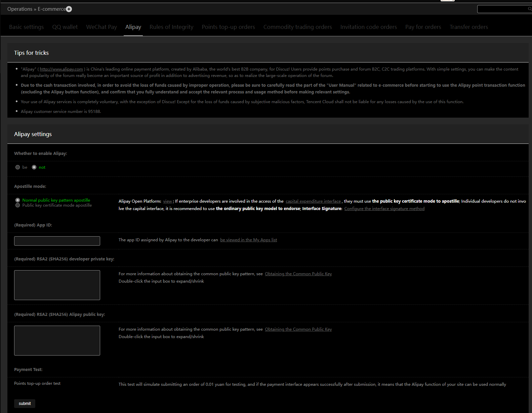
Task: Click the RSA2 Alipay public key textarea
Action: (x=57, y=340)
